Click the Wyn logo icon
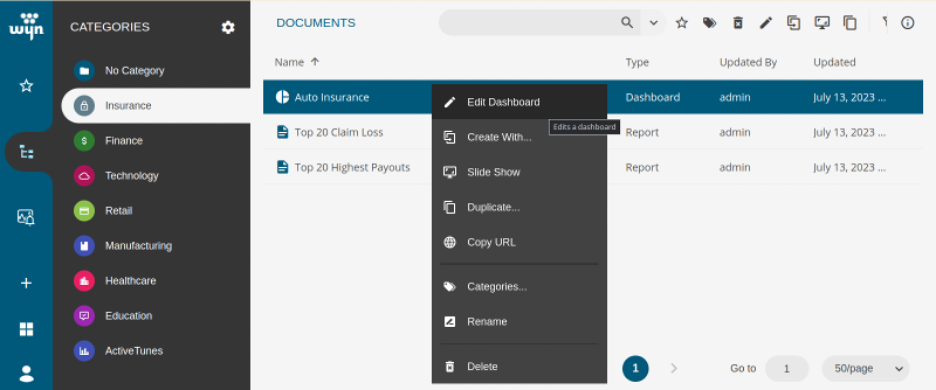 (x=26, y=26)
